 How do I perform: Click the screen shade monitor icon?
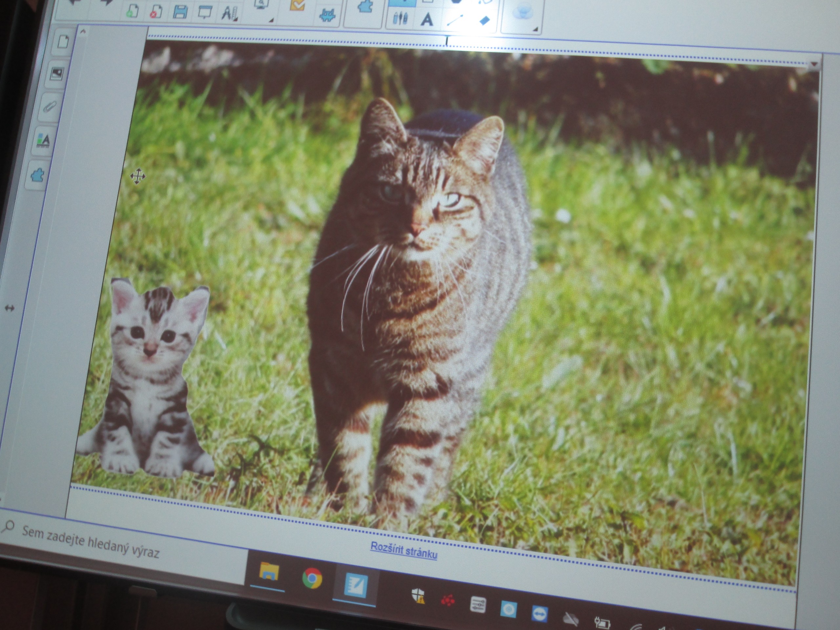point(204,12)
